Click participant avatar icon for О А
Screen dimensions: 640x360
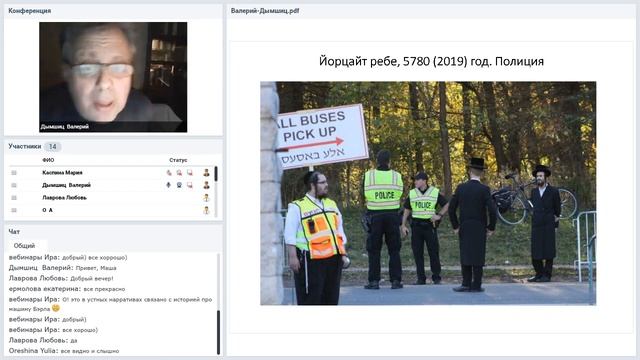(x=207, y=210)
